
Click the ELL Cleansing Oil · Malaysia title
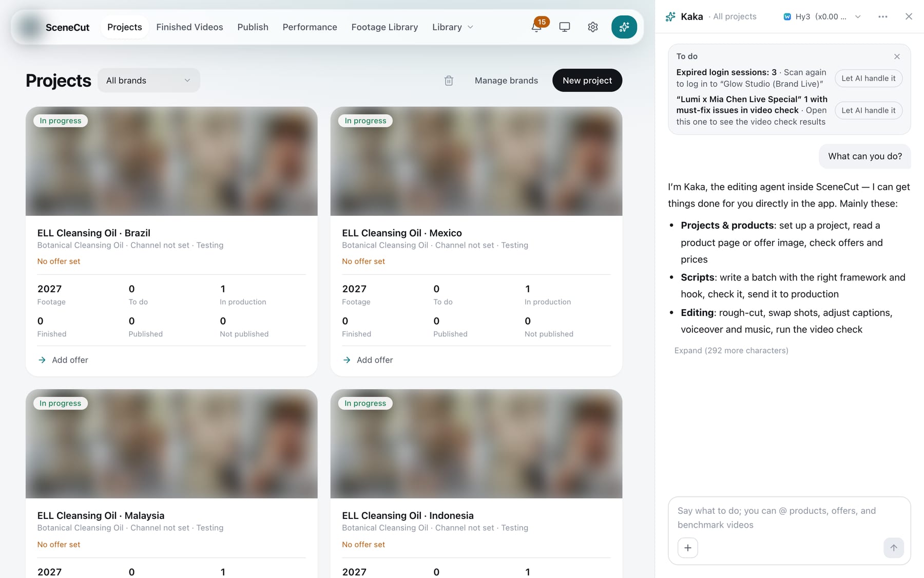pos(101,515)
